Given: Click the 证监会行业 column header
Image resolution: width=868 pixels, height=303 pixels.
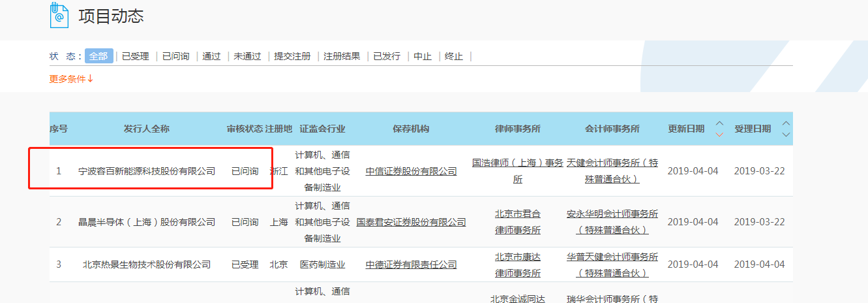Looking at the screenshot, I should pos(323,129).
